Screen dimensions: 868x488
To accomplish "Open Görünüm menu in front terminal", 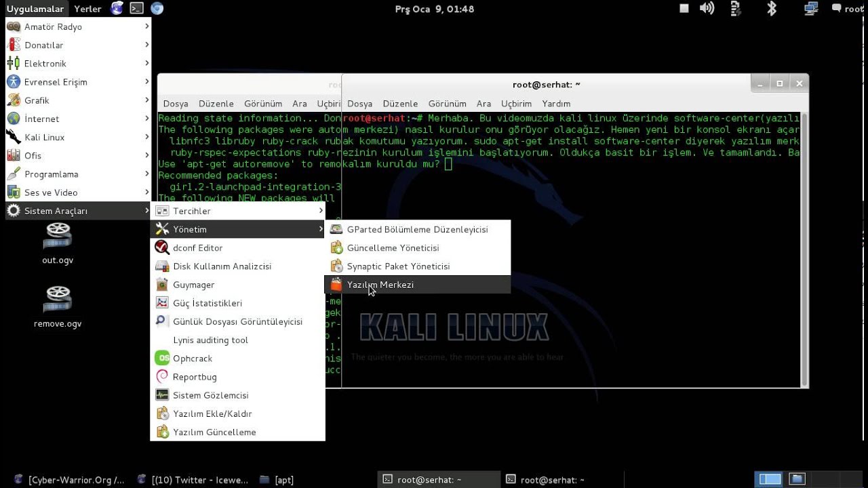I will coord(447,104).
